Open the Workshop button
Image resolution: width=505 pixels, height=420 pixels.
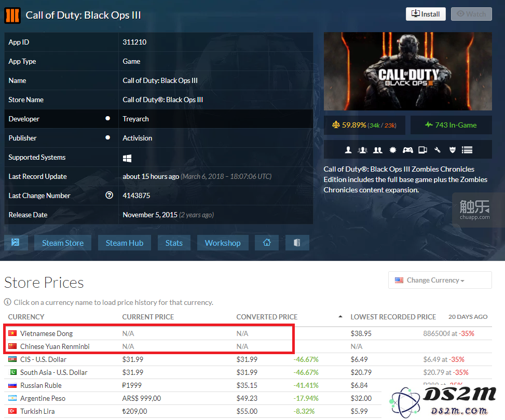coord(223,243)
